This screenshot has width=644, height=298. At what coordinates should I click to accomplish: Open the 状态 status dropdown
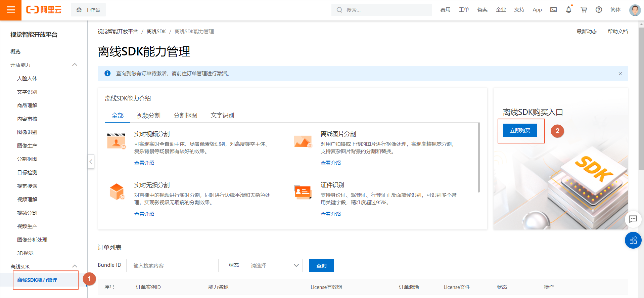tap(273, 265)
